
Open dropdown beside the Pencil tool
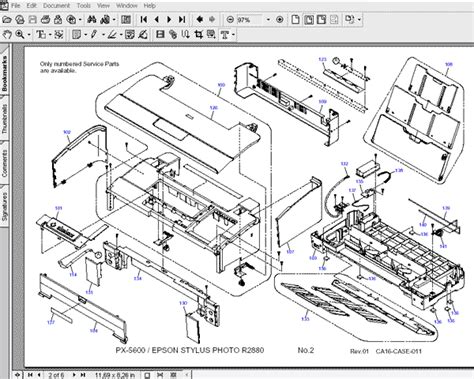[103, 35]
